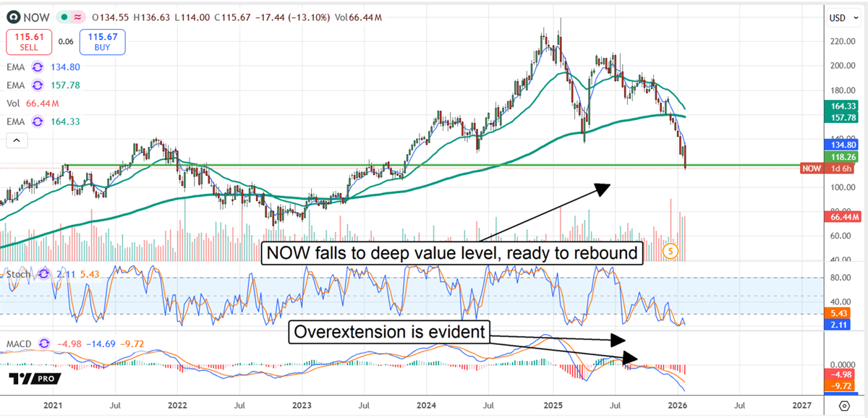
Task: Click the Stoch indicator refresh icon
Action: tap(43, 275)
